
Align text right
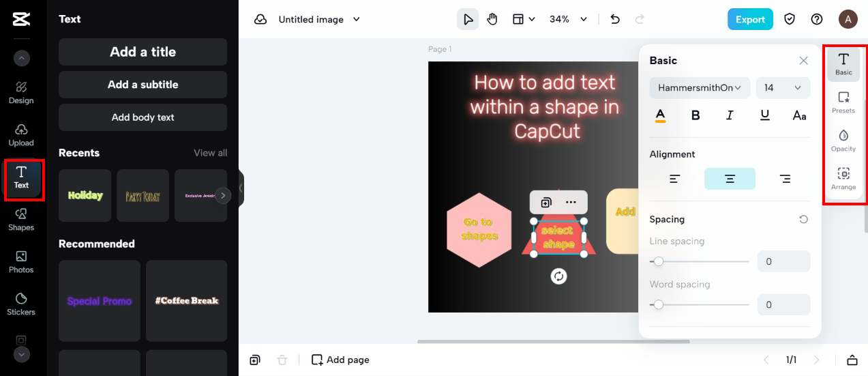pyautogui.click(x=785, y=179)
